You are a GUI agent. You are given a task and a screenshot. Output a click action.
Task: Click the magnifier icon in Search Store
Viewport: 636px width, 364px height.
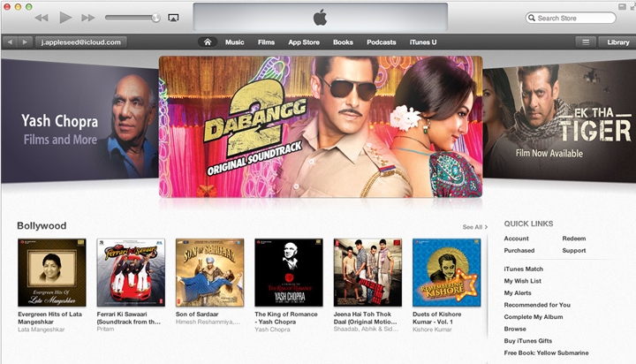[532, 18]
